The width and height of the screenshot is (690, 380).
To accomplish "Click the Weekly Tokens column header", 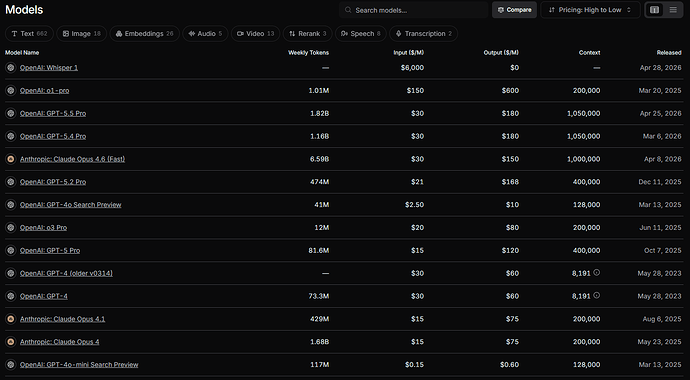I will click(x=308, y=53).
